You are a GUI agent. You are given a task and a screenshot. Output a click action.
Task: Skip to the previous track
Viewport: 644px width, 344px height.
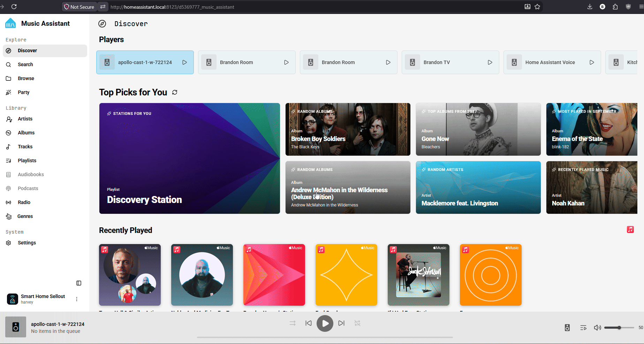[309, 323]
